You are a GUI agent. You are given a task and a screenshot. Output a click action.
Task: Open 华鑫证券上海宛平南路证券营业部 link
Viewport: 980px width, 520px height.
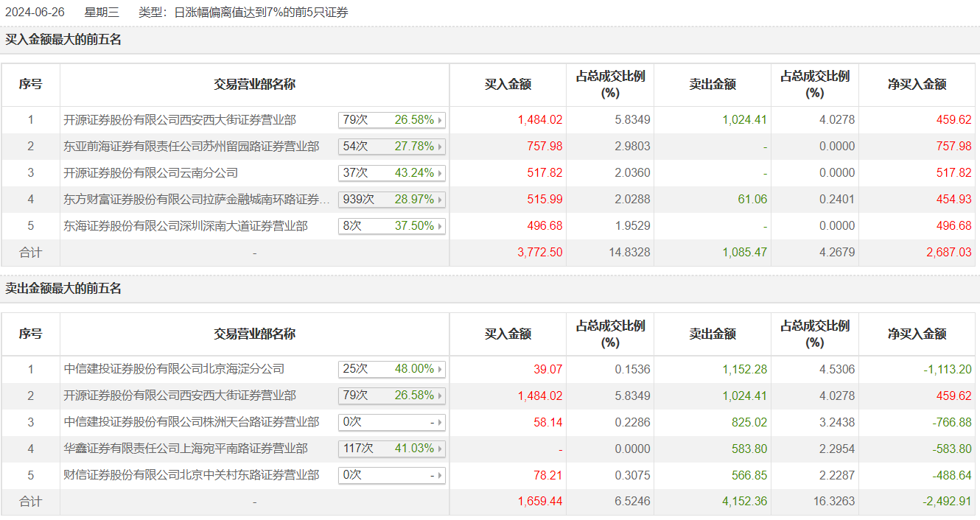pyautogui.click(x=186, y=449)
